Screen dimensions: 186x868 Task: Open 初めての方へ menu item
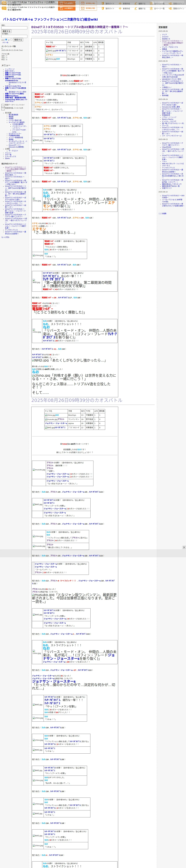[10, 71]
